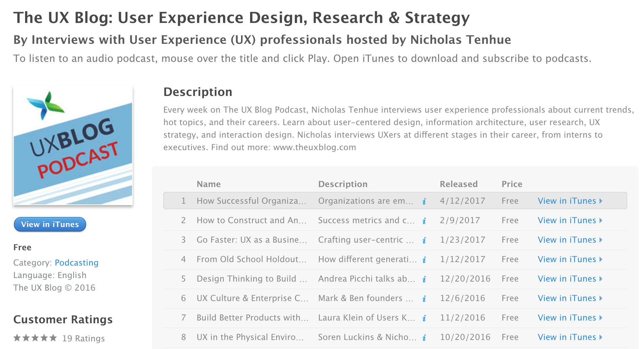Click the Released column header
The image size is (644, 349).
459,184
